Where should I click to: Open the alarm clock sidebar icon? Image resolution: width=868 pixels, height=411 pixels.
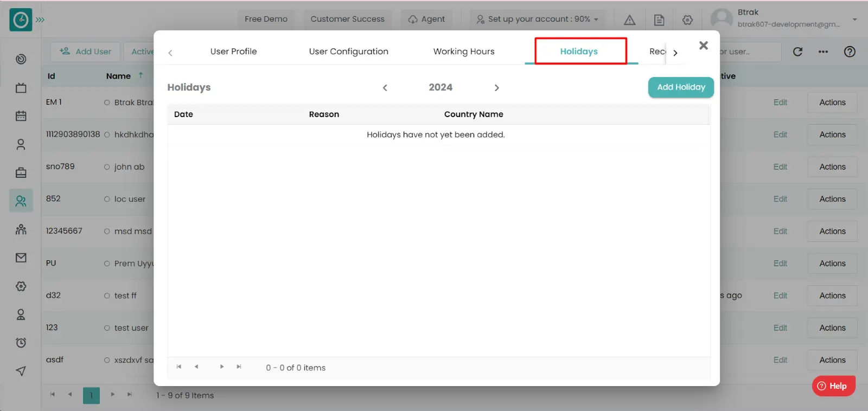(x=21, y=343)
